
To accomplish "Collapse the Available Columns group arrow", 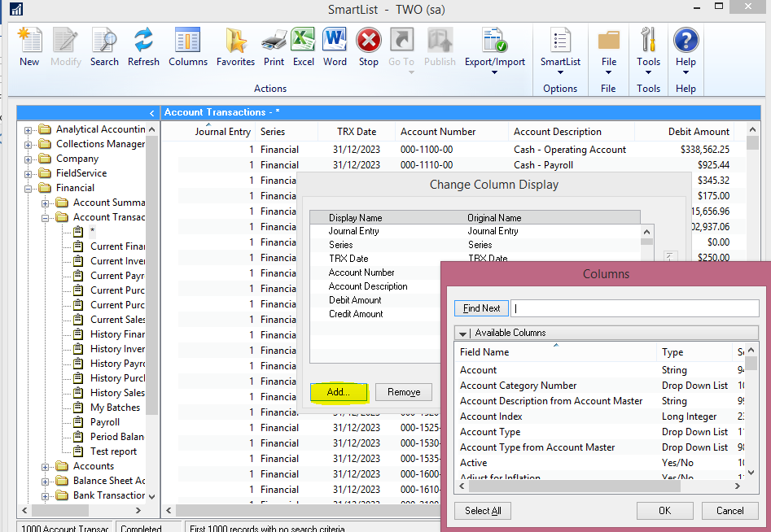I will pos(462,333).
